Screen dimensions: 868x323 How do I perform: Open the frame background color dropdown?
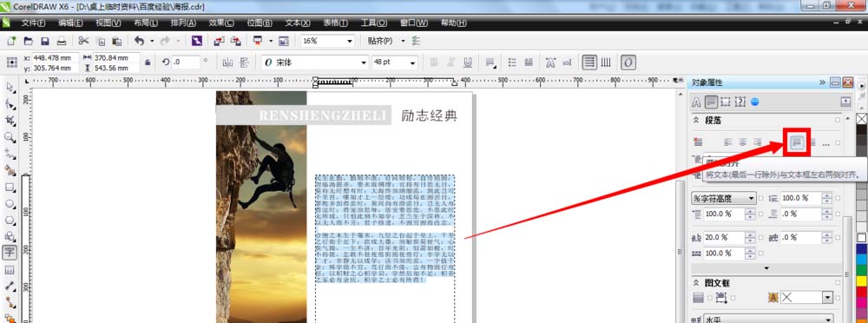point(827,298)
